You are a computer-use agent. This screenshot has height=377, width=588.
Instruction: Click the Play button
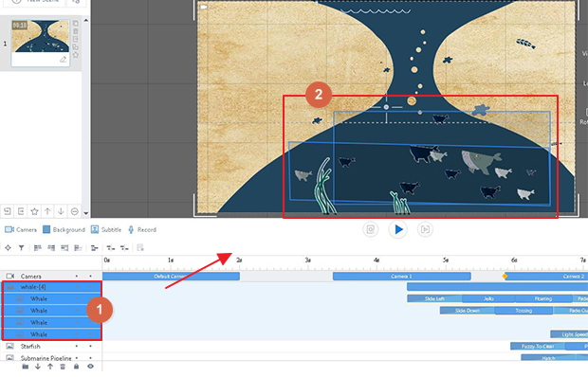(398, 229)
